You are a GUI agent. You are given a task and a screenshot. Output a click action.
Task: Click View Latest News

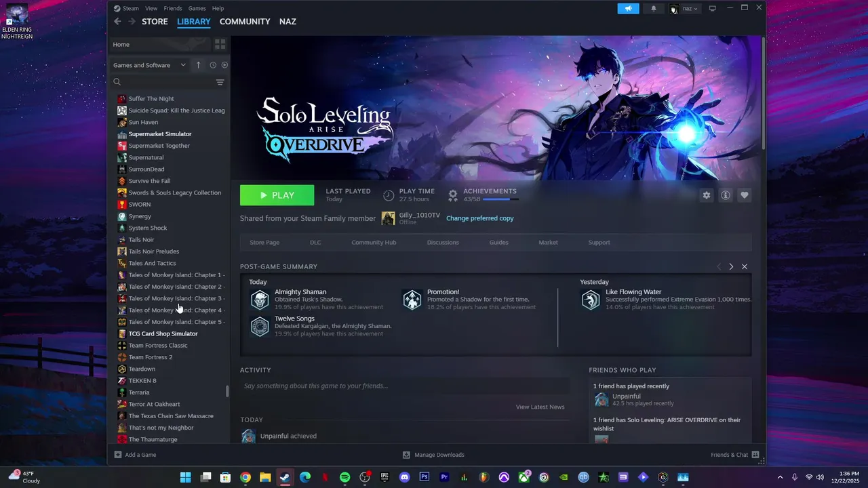pyautogui.click(x=540, y=407)
